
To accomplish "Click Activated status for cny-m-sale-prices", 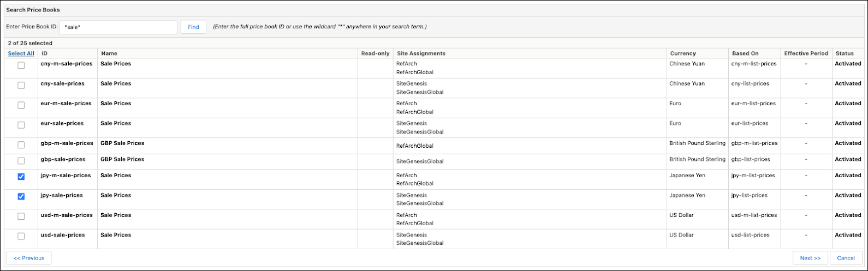I will coord(848,64).
